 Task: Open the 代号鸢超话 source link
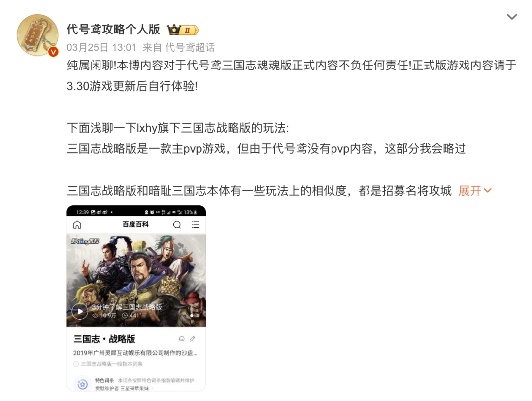pos(190,47)
